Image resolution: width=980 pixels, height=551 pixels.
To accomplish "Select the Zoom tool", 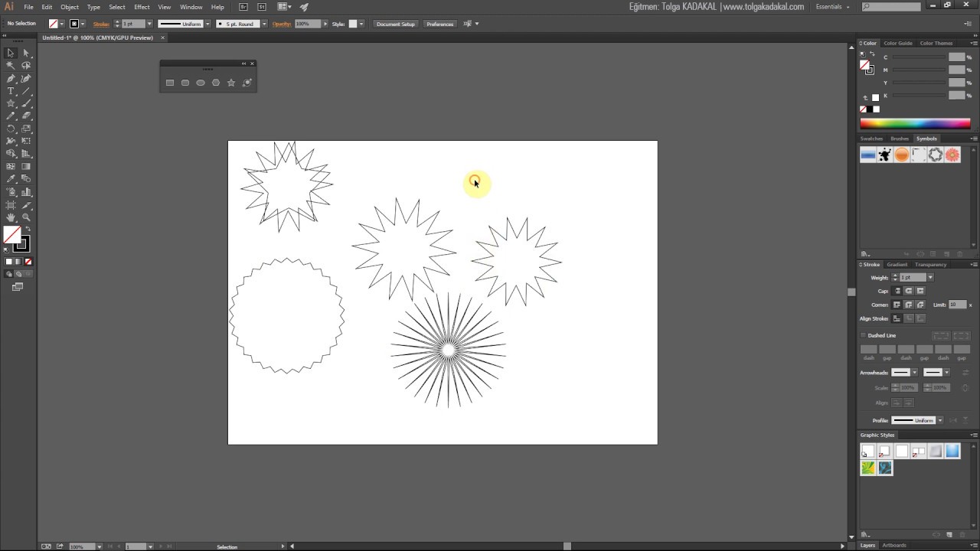I will pos(26,217).
